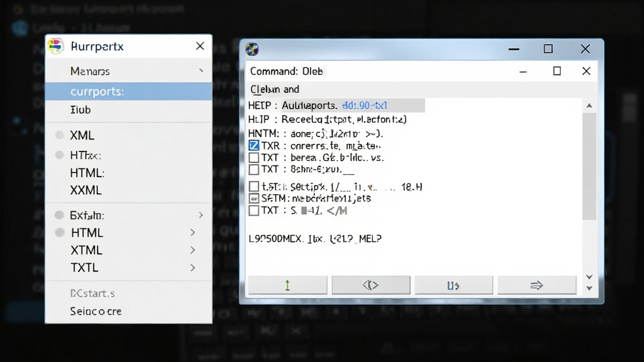
Task: Tick the TXT 8shm checkbox
Action: (254, 170)
